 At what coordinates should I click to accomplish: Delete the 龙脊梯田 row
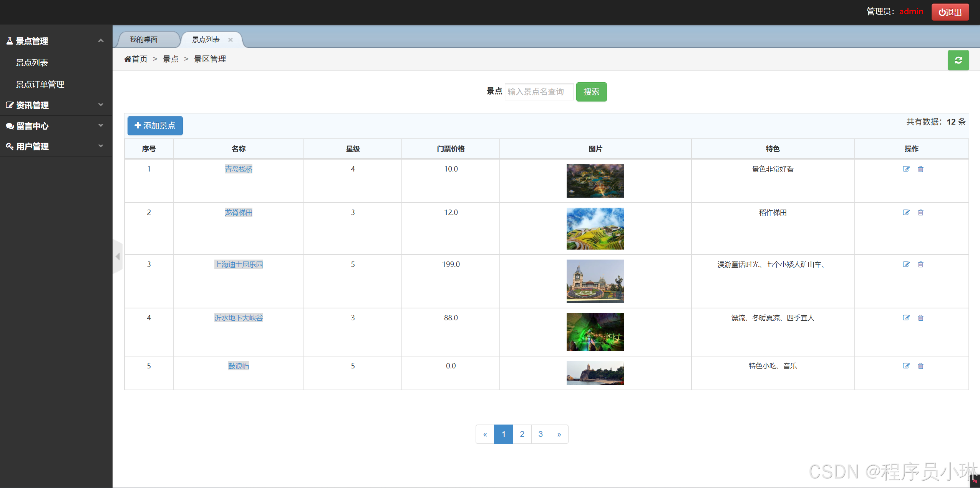[920, 213]
